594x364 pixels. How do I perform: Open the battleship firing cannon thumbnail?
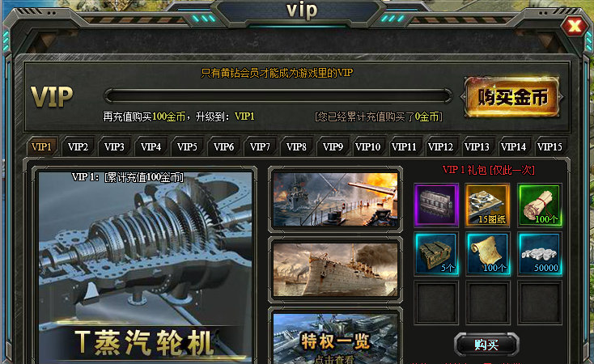click(335, 199)
